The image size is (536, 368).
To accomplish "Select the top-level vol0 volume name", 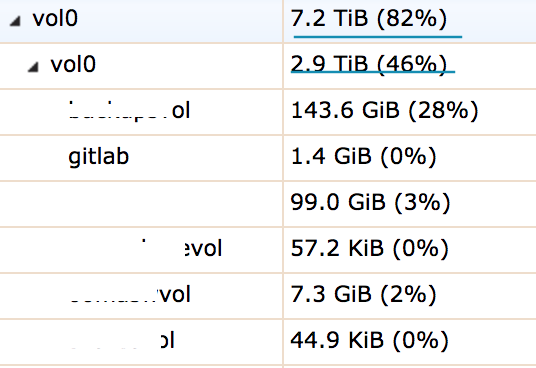I will (x=55, y=18).
